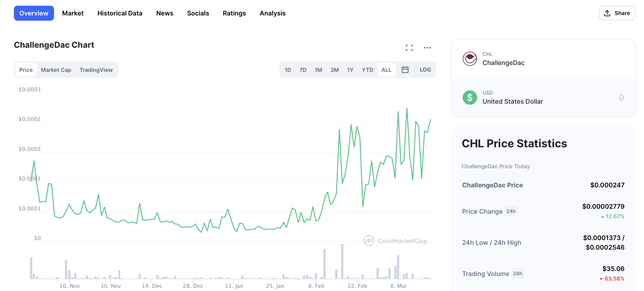This screenshot has height=291, width=644.
Task: Click the 24h badge beside Price Change
Action: pyautogui.click(x=511, y=211)
